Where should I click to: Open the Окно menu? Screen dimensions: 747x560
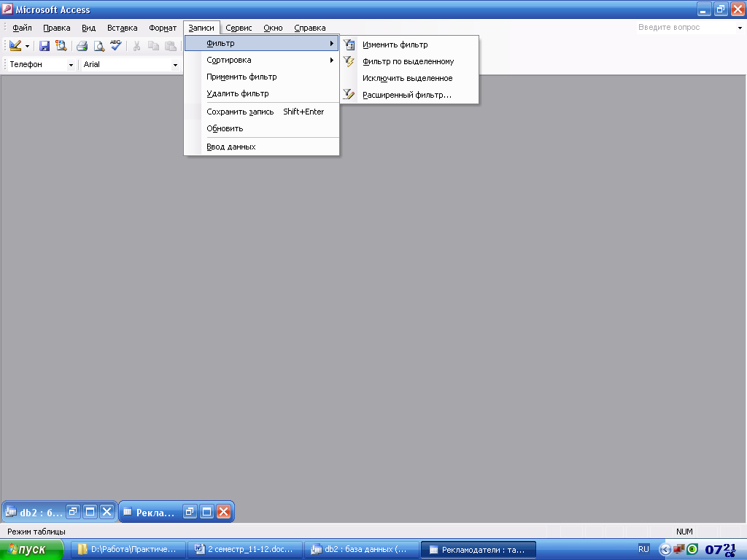click(273, 28)
